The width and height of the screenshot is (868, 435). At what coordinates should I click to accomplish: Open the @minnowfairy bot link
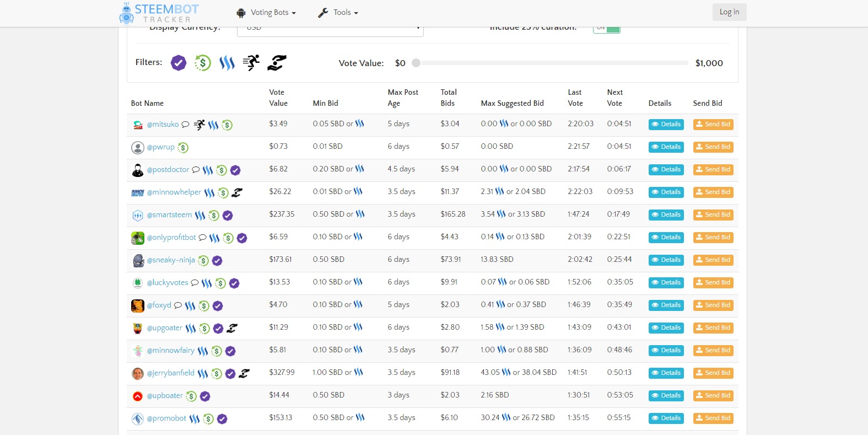pyautogui.click(x=171, y=351)
